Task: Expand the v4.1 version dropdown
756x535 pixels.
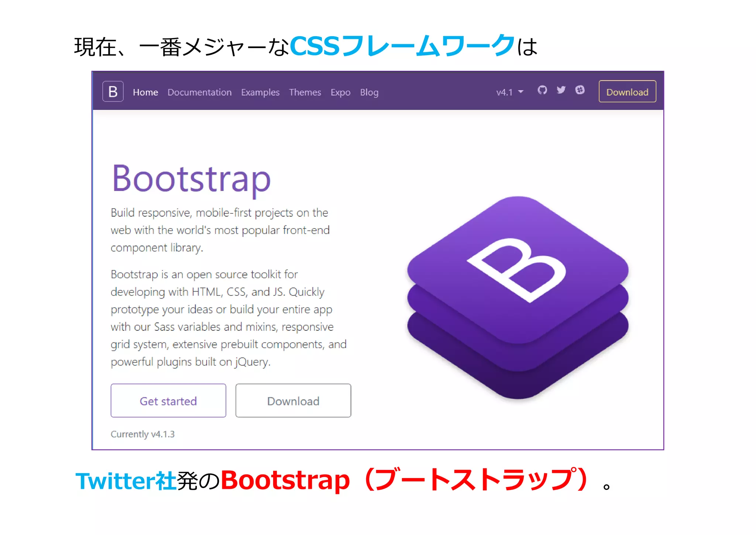Action: pos(510,92)
